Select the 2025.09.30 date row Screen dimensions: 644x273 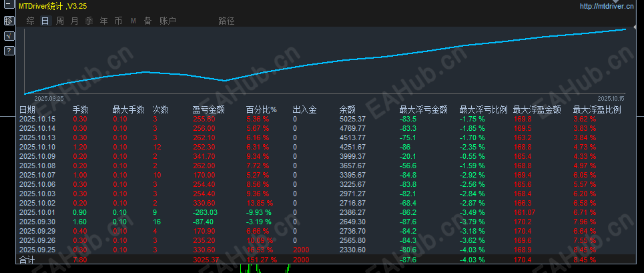pyautogui.click(x=37, y=222)
